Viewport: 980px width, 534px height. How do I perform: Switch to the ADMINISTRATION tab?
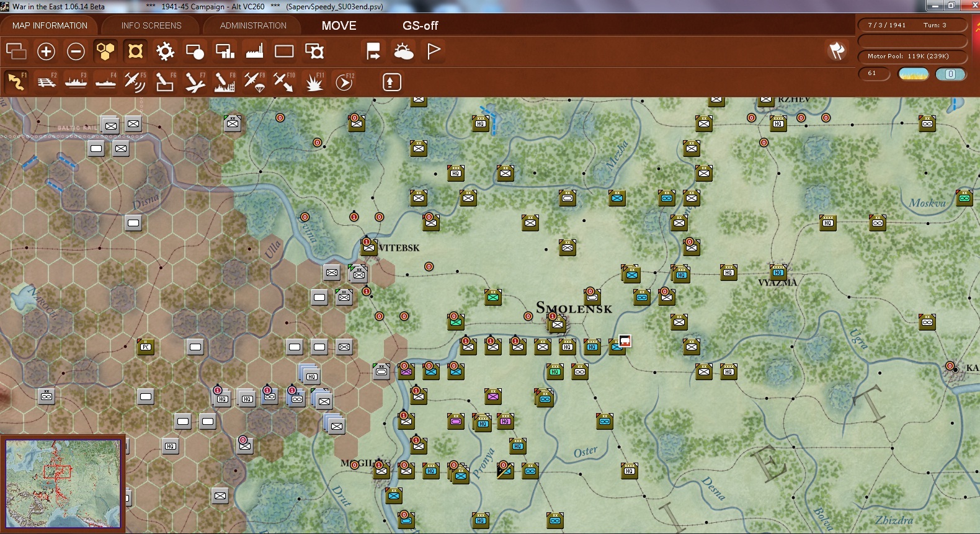(x=253, y=25)
